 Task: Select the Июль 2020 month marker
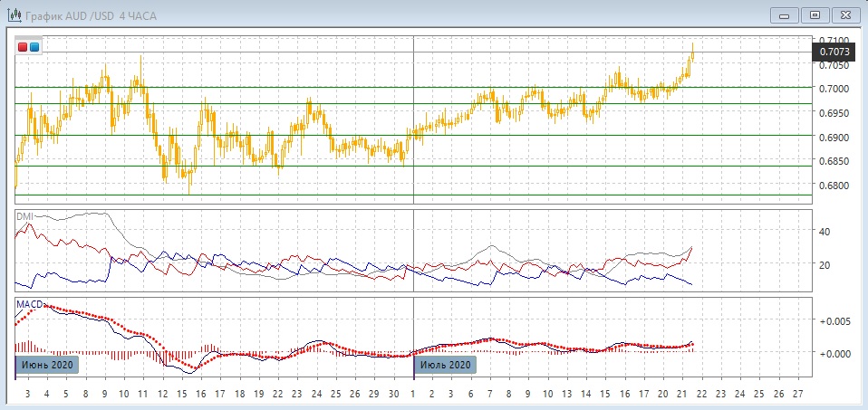pos(444,365)
